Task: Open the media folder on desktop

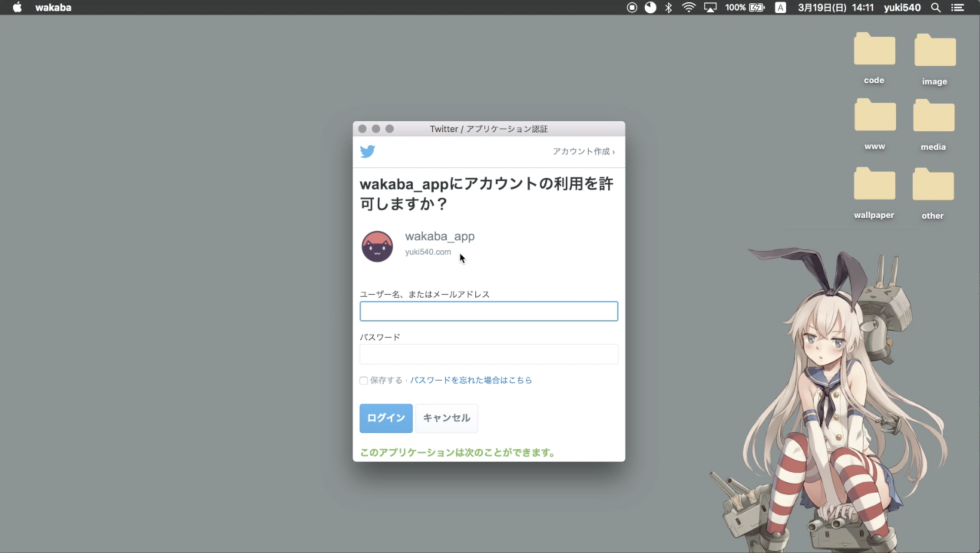Action: coord(933,116)
